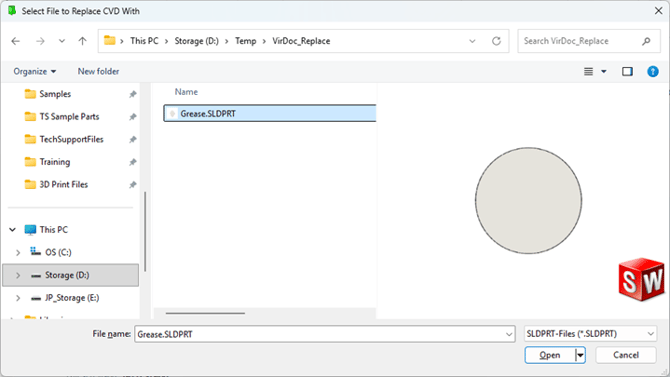Image resolution: width=670 pixels, height=377 pixels.
Task: Click the navigation pane vertical scrollbar
Action: [145, 231]
